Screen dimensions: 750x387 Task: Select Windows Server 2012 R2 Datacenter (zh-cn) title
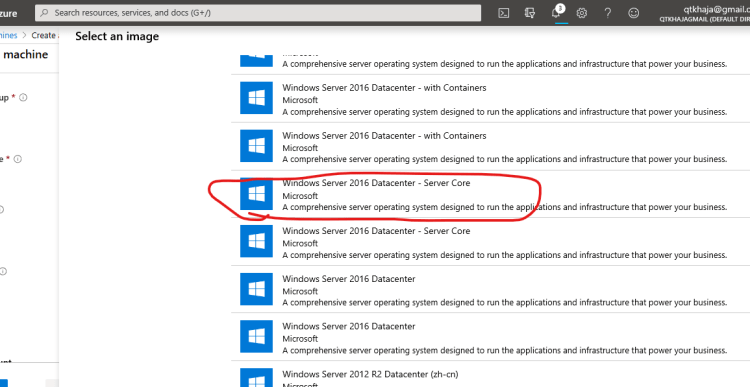click(370, 374)
